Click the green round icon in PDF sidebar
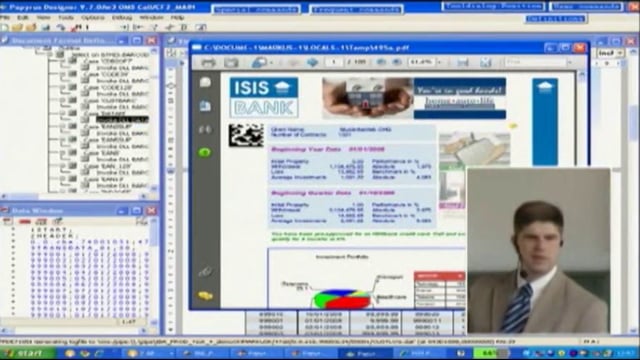The image size is (640, 360). coord(205,152)
